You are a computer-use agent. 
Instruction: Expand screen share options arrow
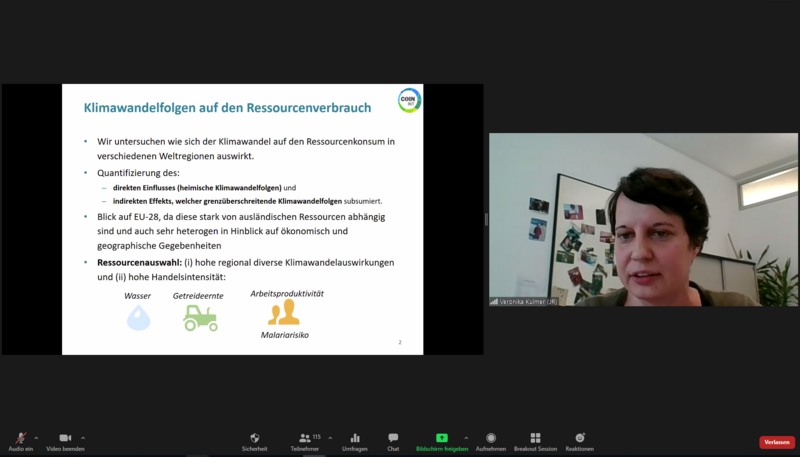[466, 437]
